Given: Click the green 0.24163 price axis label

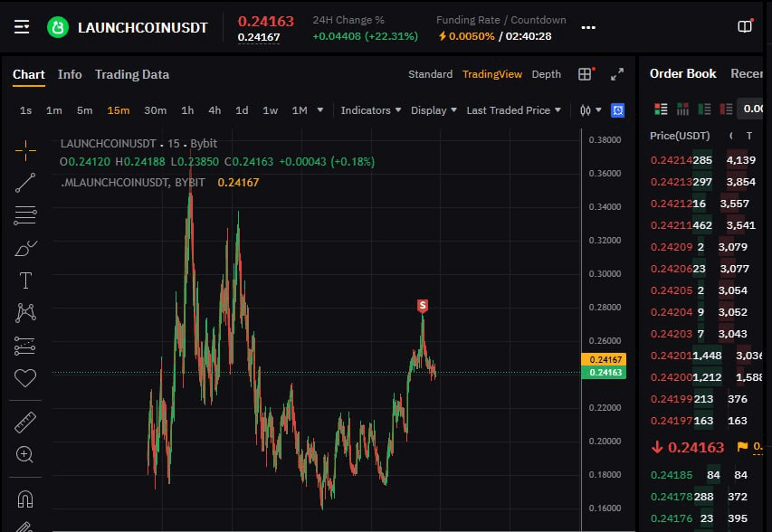Looking at the screenshot, I should pos(604,373).
